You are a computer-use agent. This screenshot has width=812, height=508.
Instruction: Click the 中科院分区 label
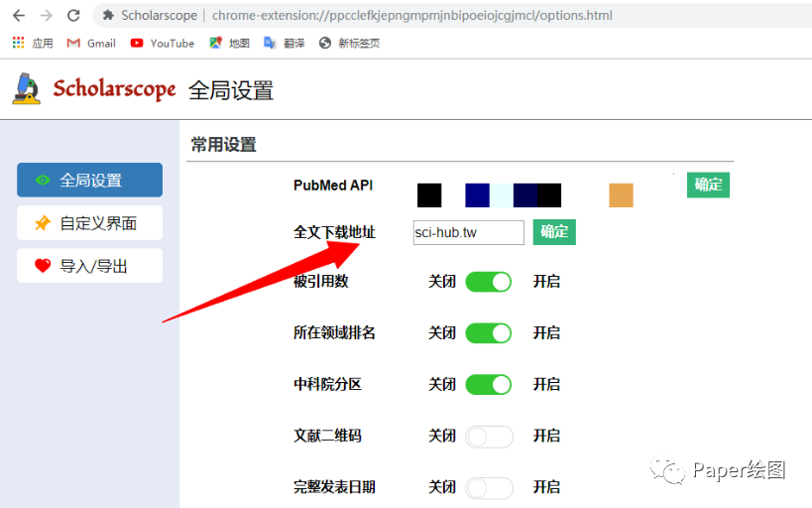327,385
